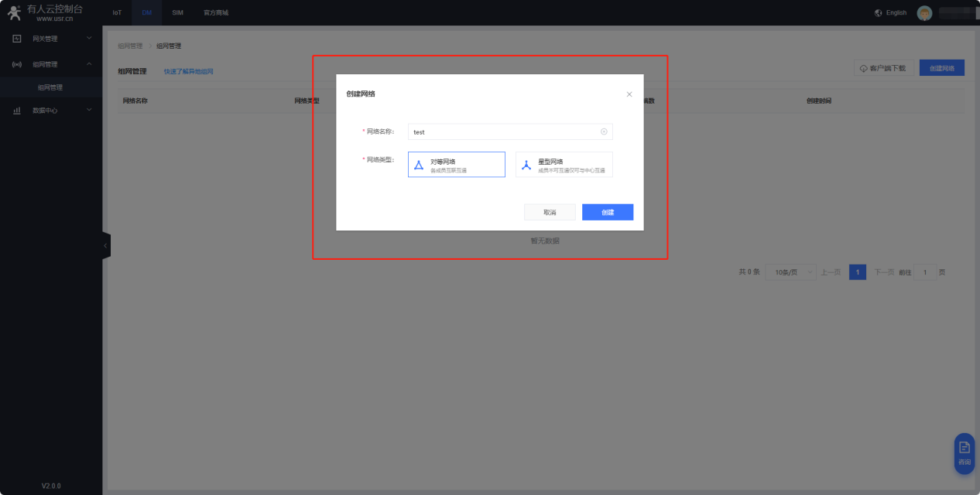
Task: Click the 网关管理 monitor icon in sidebar
Action: (17, 39)
